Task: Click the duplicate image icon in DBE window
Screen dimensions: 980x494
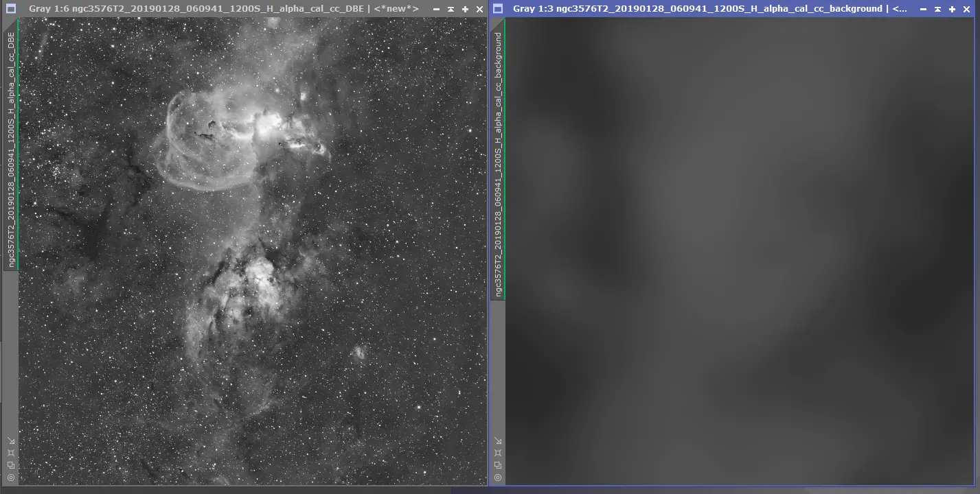Action: (x=11, y=465)
